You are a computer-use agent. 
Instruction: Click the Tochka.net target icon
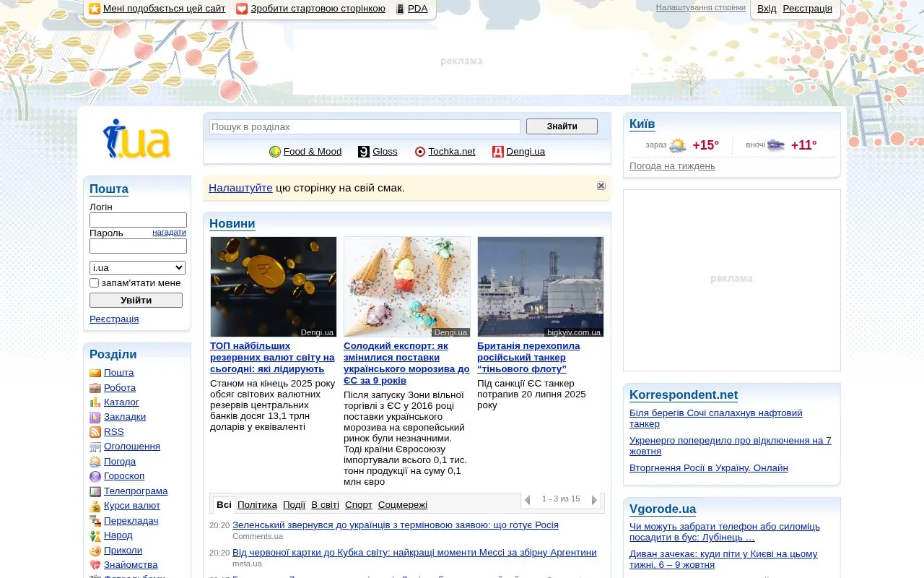tap(420, 152)
